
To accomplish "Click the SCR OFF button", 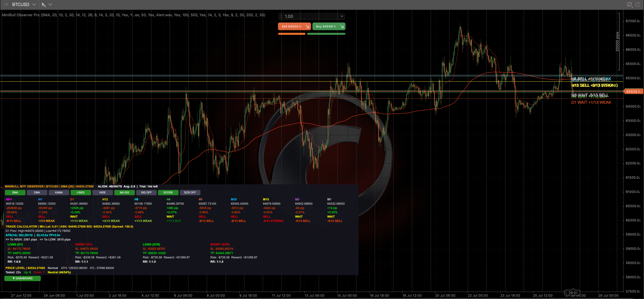I will coord(190,192).
